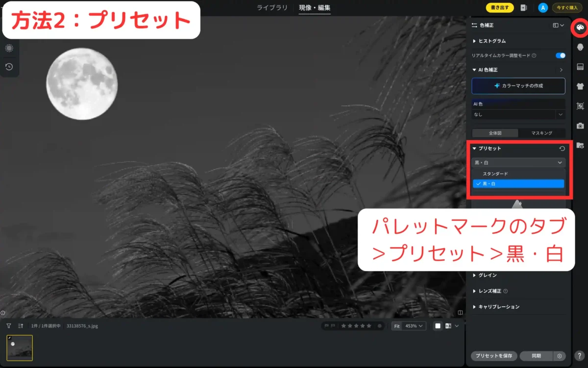The width and height of the screenshot is (588, 368).
Task: Expand the キャリブレーション section
Action: coord(474,307)
